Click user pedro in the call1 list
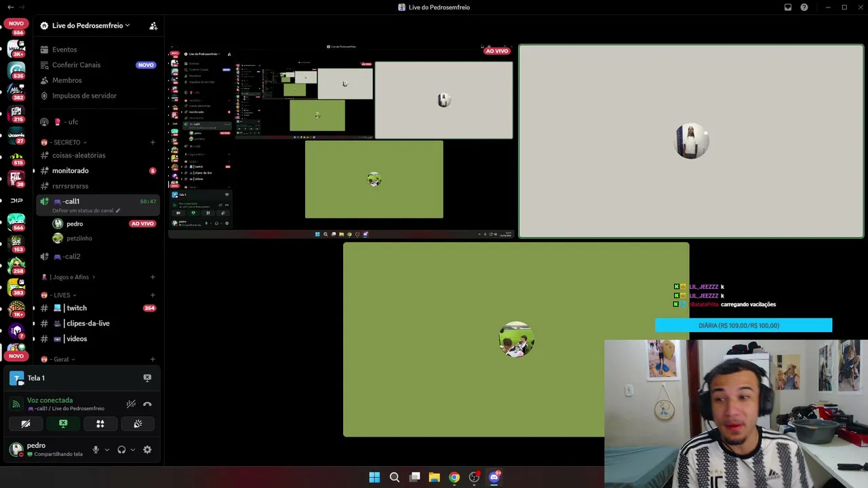 75,224
